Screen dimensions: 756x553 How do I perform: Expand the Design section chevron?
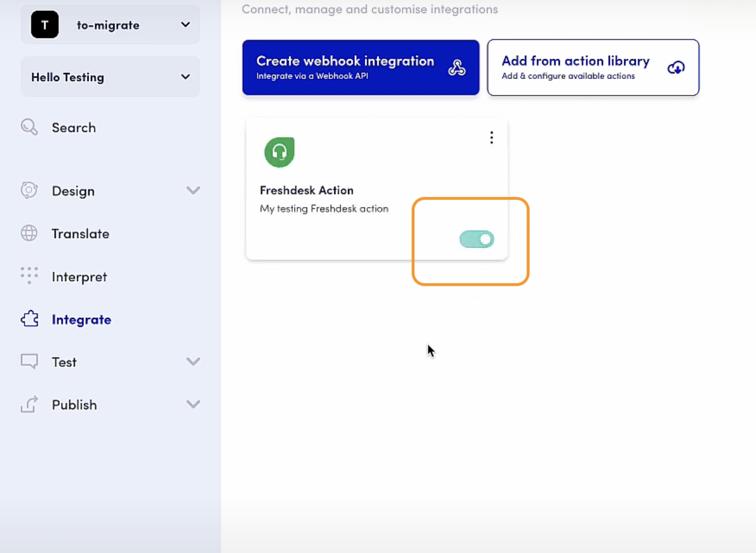pyautogui.click(x=193, y=190)
